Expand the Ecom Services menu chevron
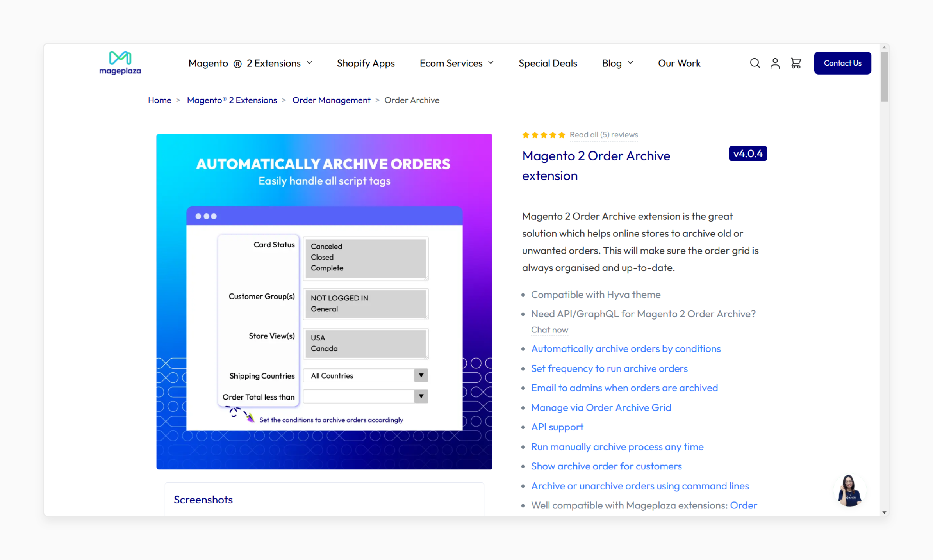Image resolution: width=933 pixels, height=560 pixels. click(x=491, y=63)
